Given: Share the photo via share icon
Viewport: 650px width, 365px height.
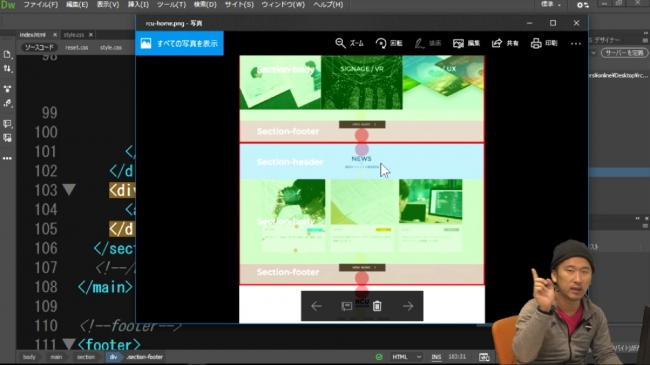Looking at the screenshot, I should coord(505,43).
